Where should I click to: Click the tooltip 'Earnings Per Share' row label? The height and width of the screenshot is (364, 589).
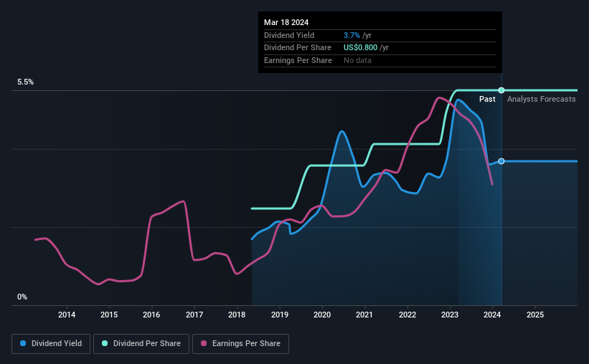pyautogui.click(x=298, y=60)
